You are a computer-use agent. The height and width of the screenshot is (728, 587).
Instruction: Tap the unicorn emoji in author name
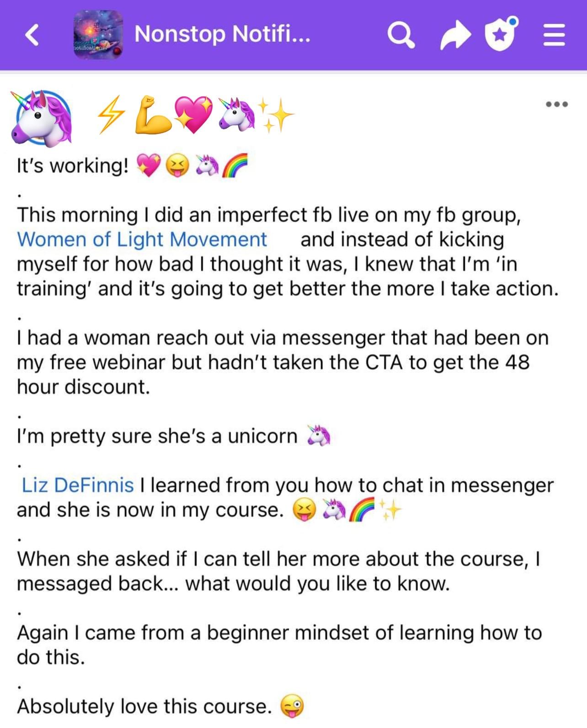click(236, 114)
